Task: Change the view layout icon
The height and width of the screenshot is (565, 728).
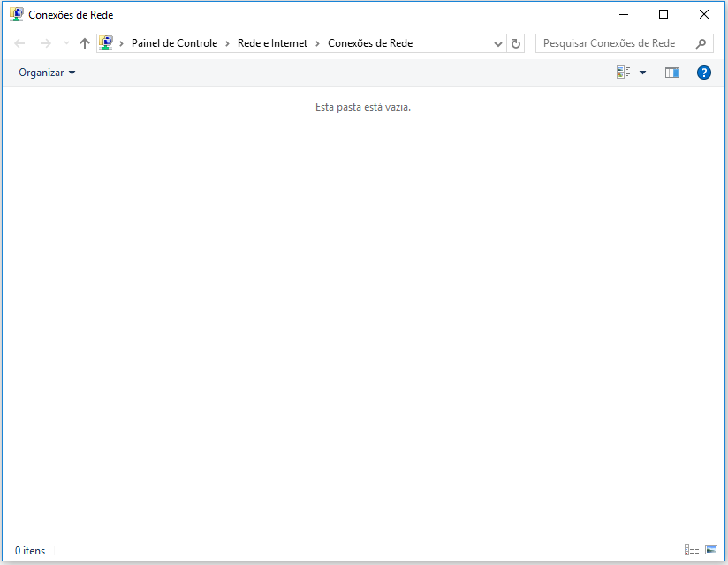Action: [623, 72]
